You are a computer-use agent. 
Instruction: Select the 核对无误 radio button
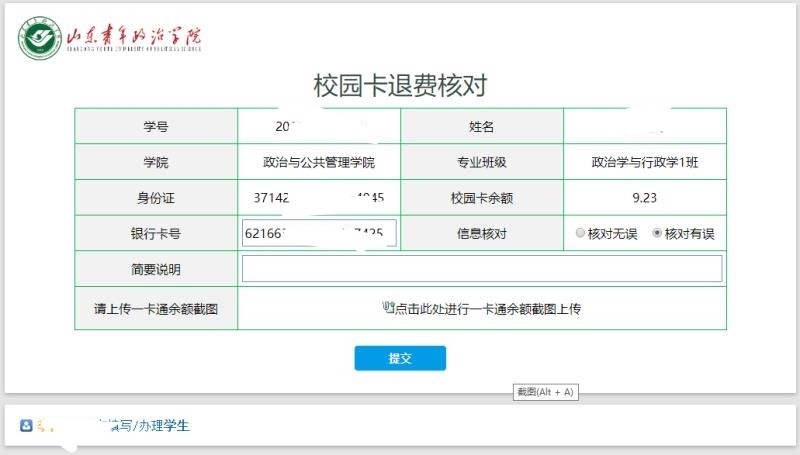tap(581, 233)
